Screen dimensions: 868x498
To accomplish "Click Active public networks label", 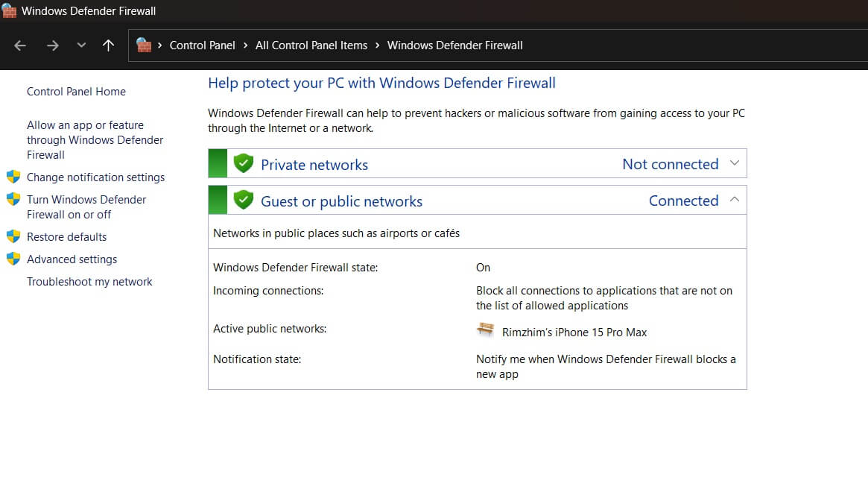I will (x=270, y=329).
